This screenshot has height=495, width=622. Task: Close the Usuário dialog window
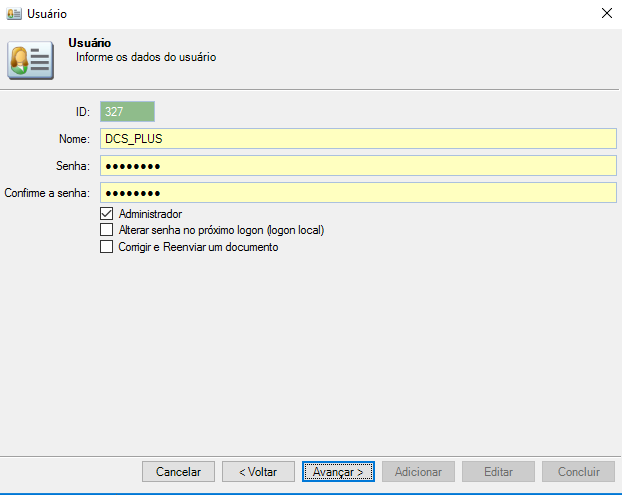(x=605, y=14)
